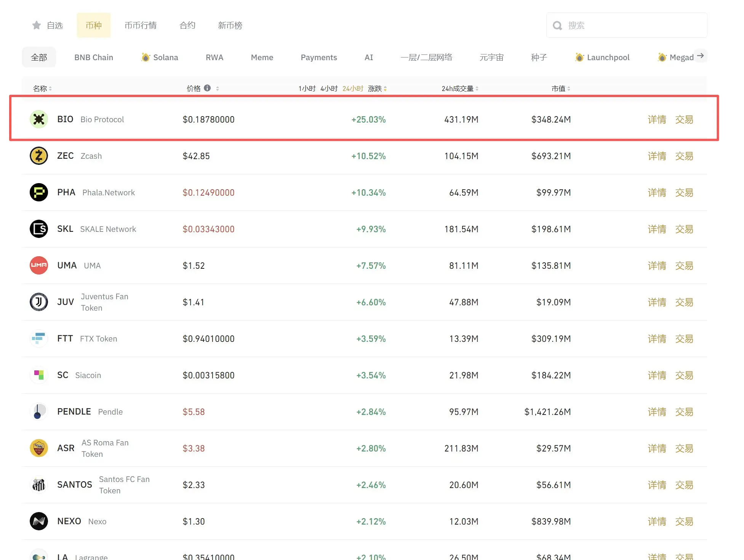Open 详情 for JUV
Screen dimensions: 744x560
click(657, 302)
